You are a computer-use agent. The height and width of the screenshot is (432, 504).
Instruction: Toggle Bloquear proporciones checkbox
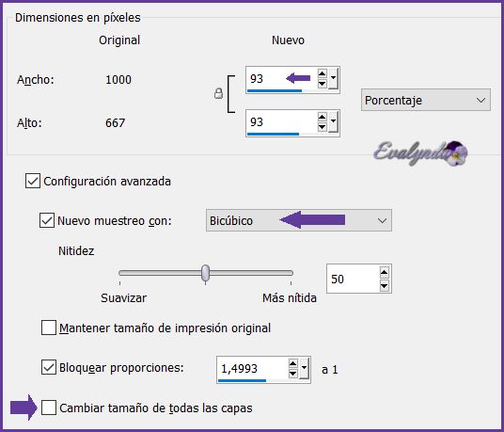[49, 367]
